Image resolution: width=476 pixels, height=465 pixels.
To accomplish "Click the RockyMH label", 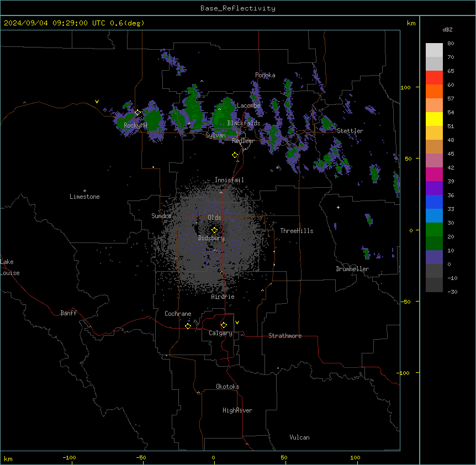I will coord(135,125).
